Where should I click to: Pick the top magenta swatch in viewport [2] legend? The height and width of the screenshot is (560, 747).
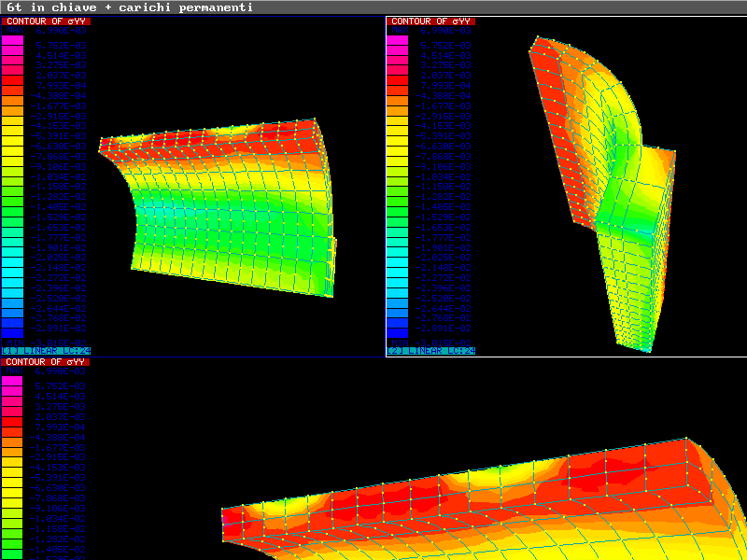[x=398, y=40]
